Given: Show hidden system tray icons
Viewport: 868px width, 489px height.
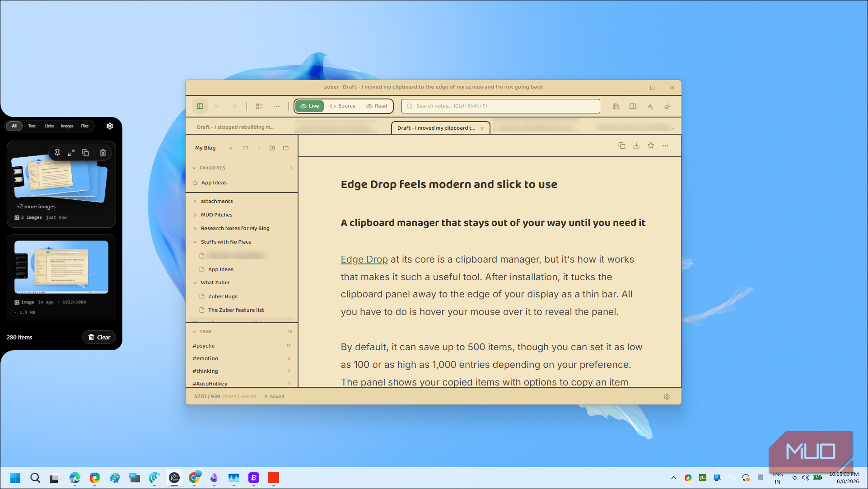Looking at the screenshot, I should [x=674, y=478].
